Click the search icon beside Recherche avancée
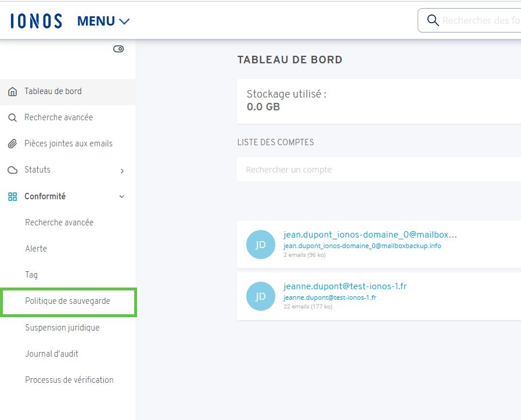This screenshot has height=420, width=521. tap(13, 117)
